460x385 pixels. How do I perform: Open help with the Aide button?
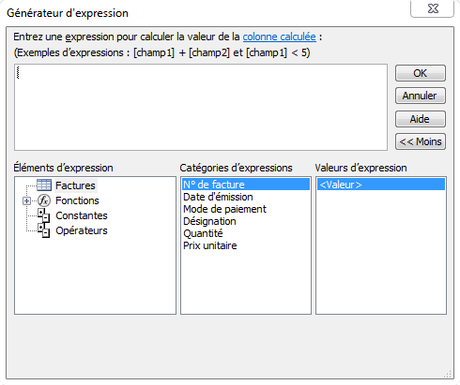point(420,119)
